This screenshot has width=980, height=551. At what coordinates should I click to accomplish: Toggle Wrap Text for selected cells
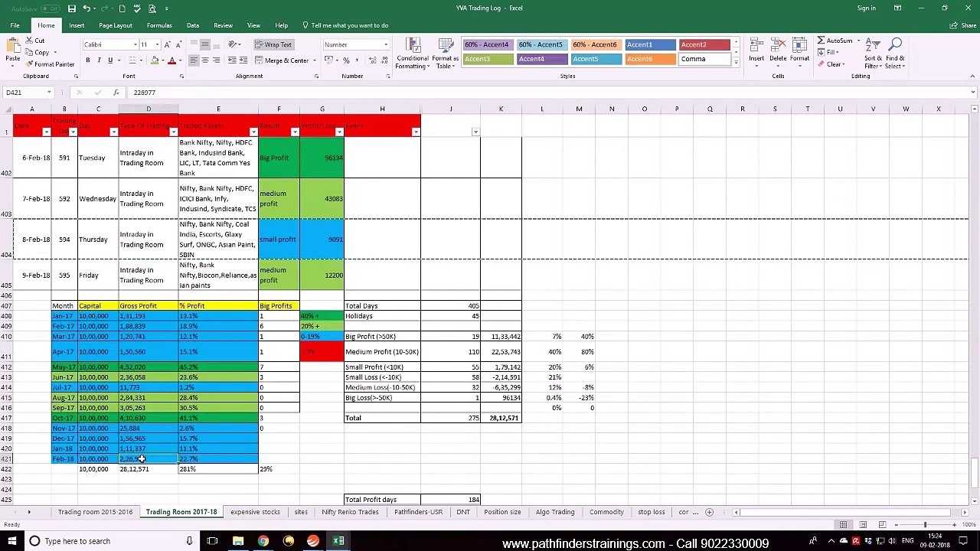pyautogui.click(x=273, y=44)
